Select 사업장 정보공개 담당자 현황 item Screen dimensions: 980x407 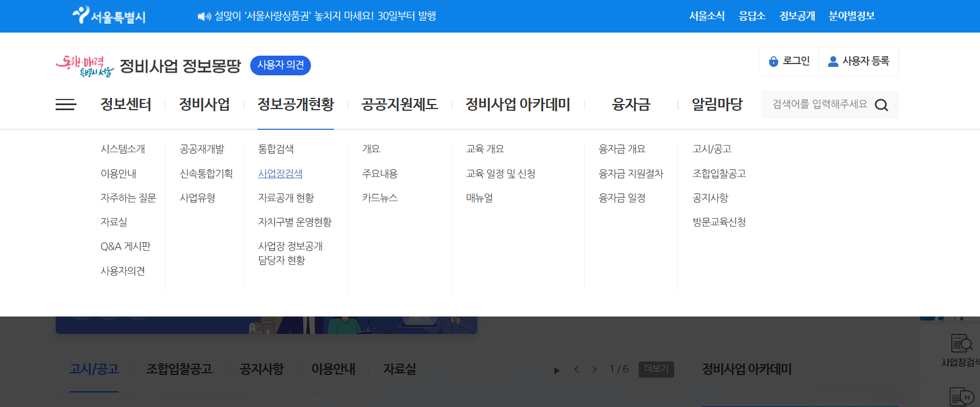click(x=291, y=254)
